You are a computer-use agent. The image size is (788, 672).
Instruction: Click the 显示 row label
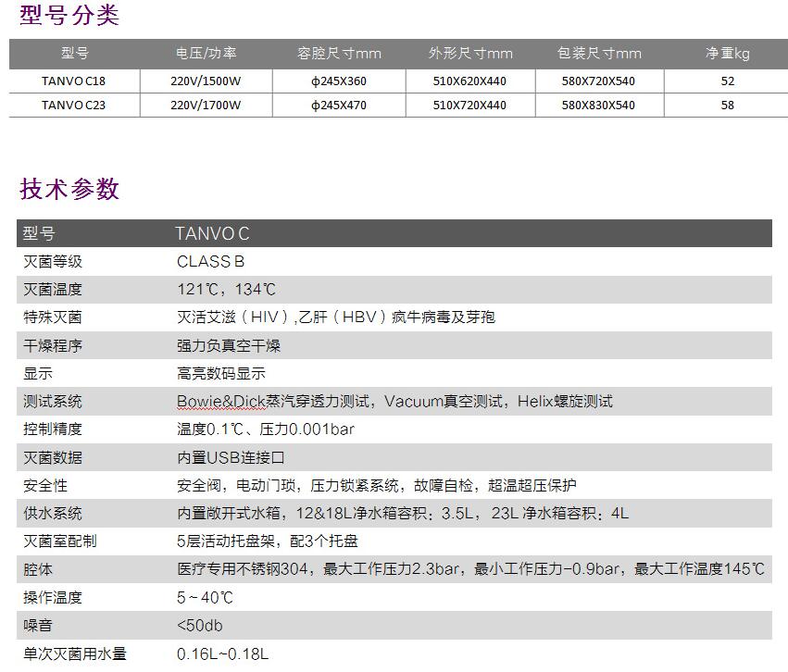[x=38, y=374]
